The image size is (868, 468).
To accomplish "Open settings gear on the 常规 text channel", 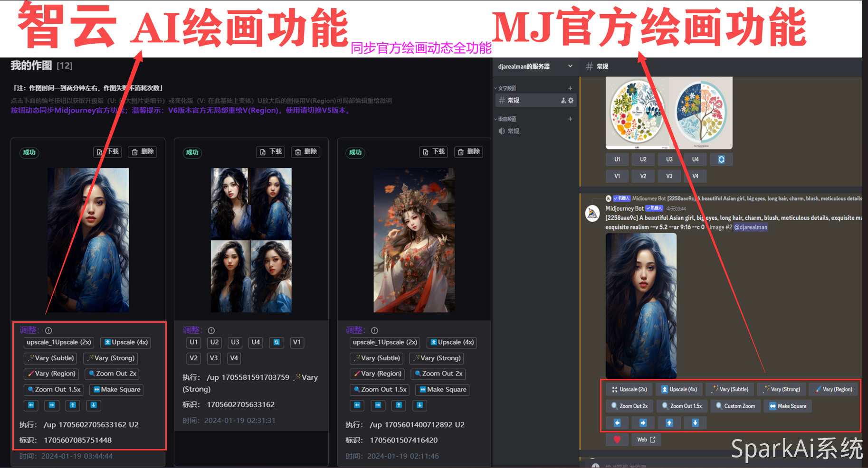I will tap(571, 101).
